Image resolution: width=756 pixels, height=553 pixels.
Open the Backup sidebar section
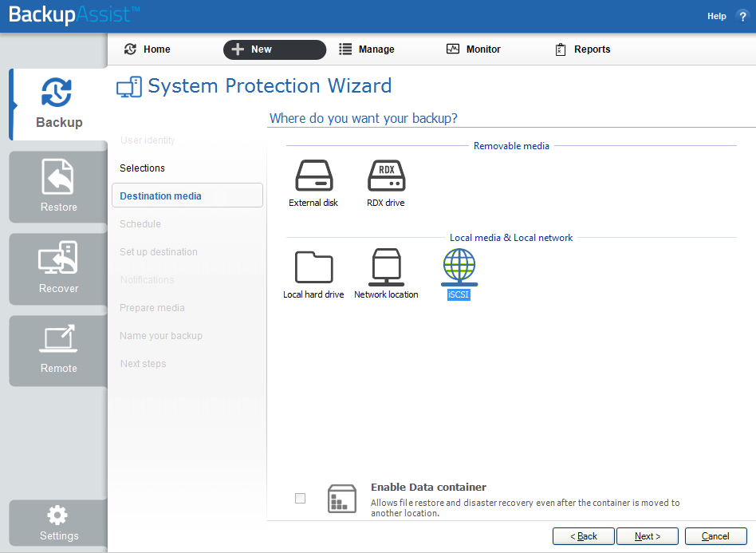click(x=59, y=105)
